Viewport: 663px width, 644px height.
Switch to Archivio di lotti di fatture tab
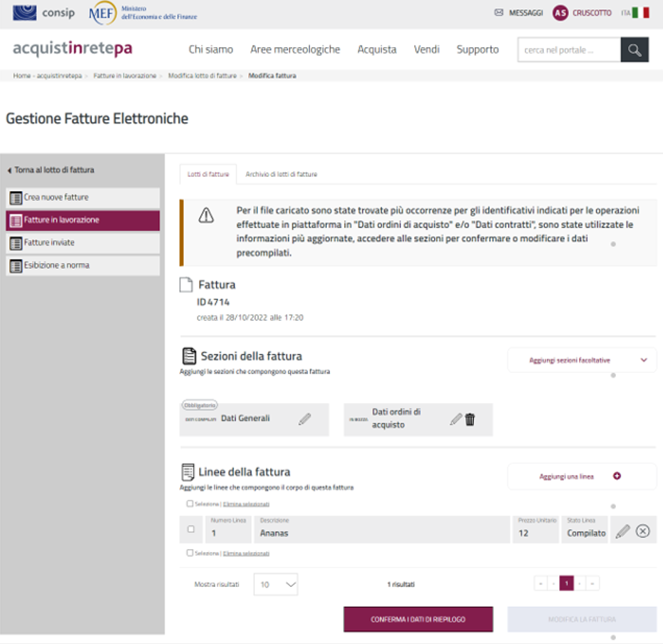coord(281,174)
